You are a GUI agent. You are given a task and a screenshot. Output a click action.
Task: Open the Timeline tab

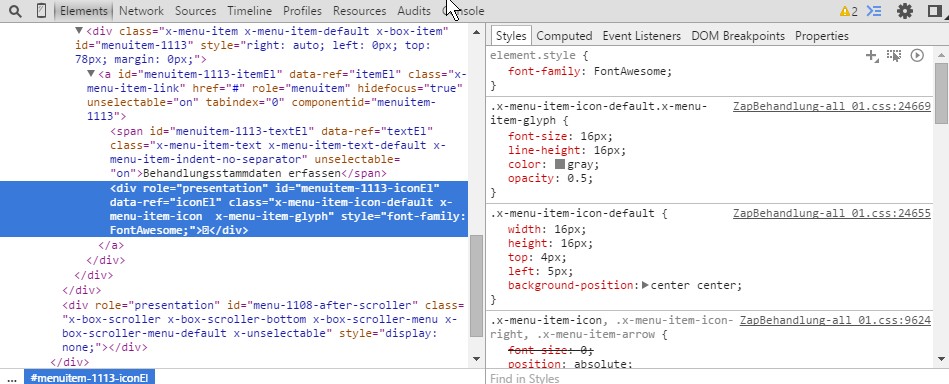point(249,11)
